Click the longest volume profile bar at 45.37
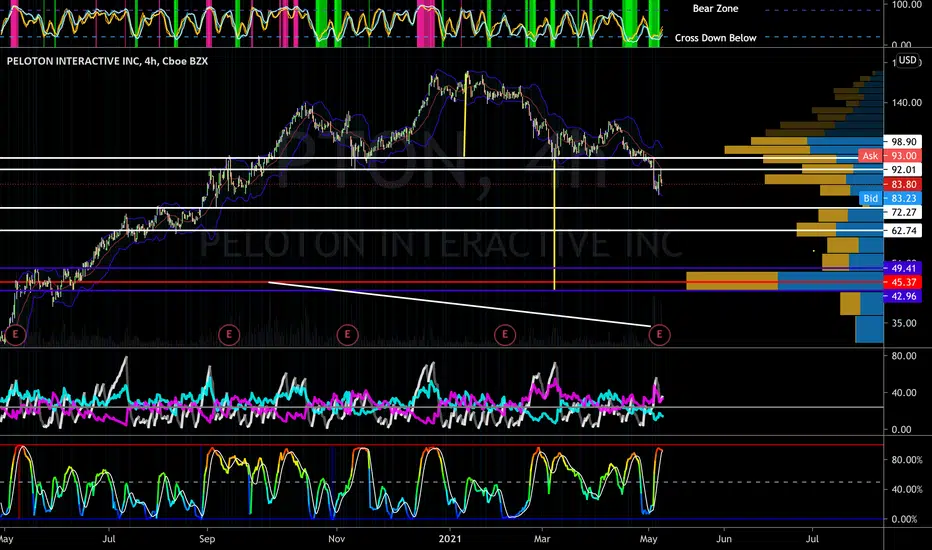Viewport: 932px width, 550px height. pos(785,281)
